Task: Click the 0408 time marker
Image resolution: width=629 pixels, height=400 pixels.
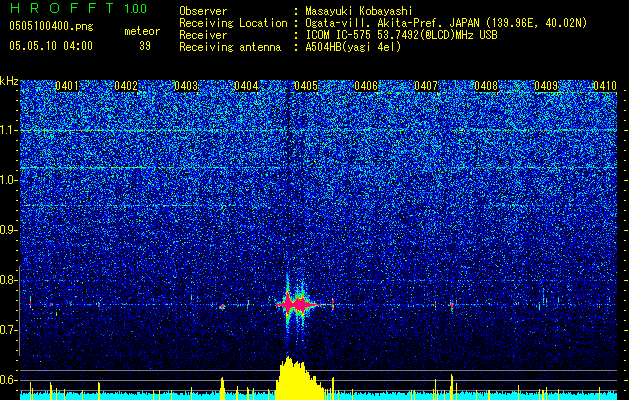Action: (x=486, y=86)
